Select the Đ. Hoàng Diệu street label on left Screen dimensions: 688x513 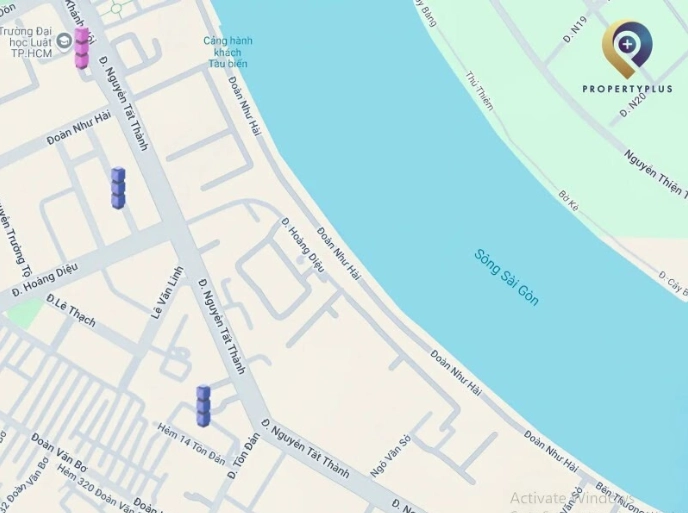pos(45,280)
